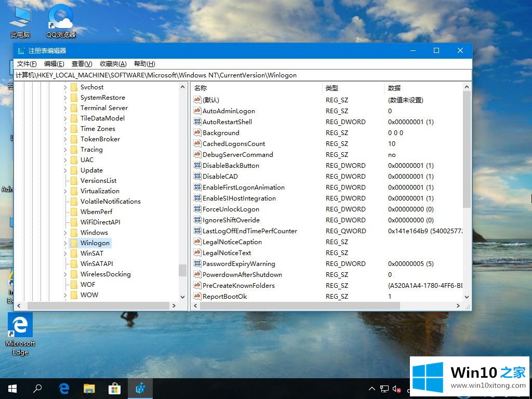
Task: Click the AutoRestartShell DWORD value icon
Action: [x=197, y=122]
